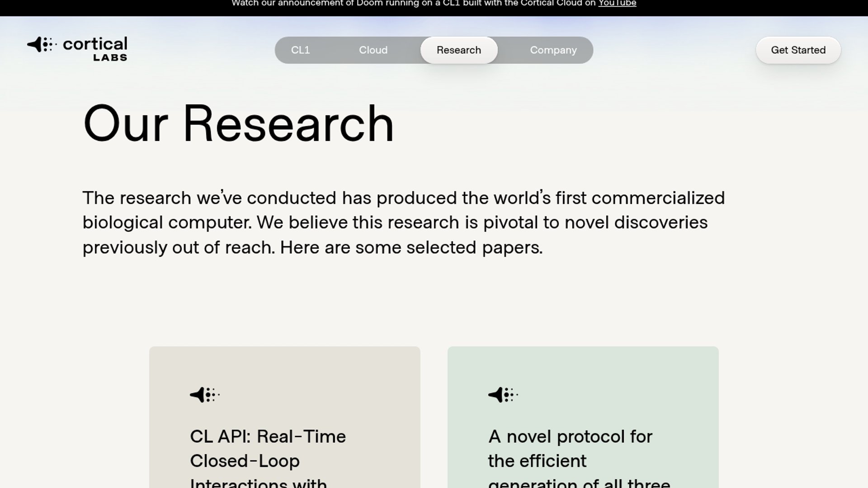The height and width of the screenshot is (488, 868).
Task: Open the 'CL API: Real-Time' paper title
Action: click(x=268, y=436)
